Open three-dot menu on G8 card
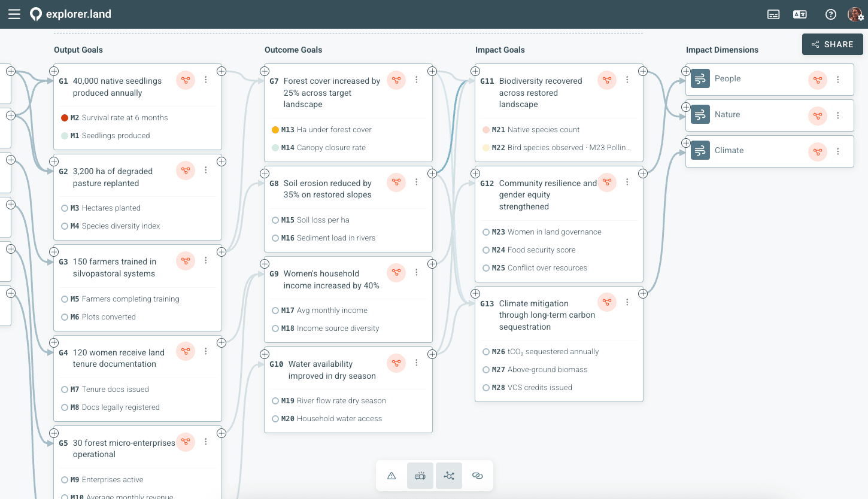 coord(417,182)
